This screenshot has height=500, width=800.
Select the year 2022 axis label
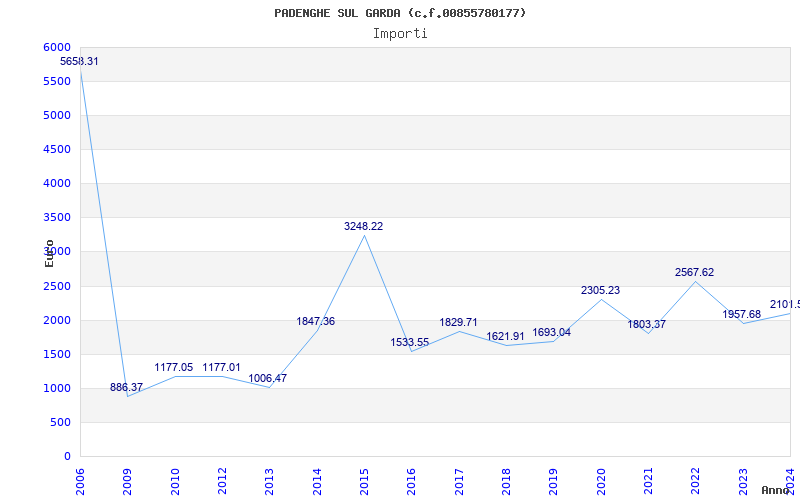tap(695, 481)
